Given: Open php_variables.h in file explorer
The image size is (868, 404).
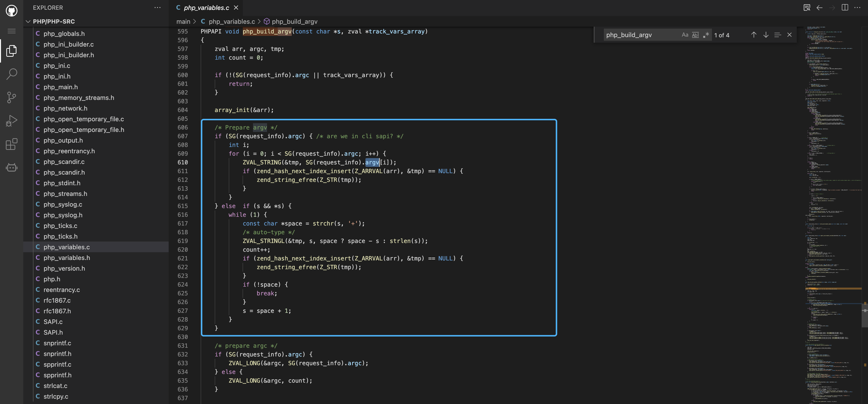Looking at the screenshot, I should 67,258.
